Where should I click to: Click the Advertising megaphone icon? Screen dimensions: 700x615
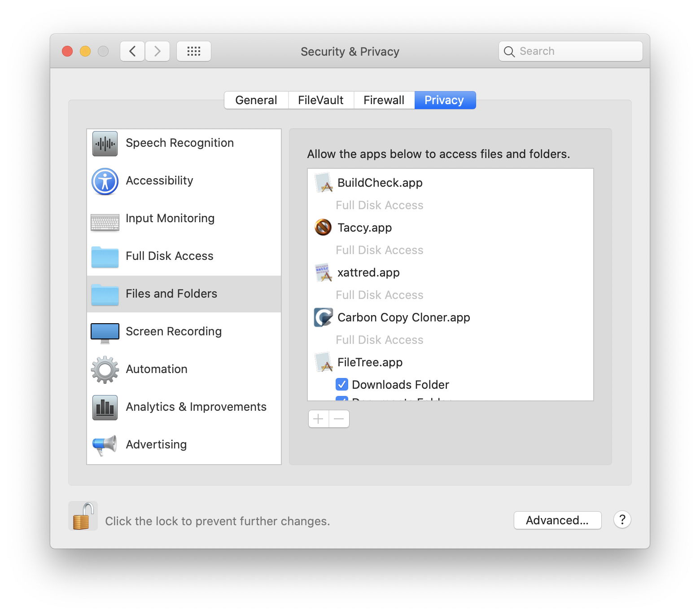click(105, 445)
